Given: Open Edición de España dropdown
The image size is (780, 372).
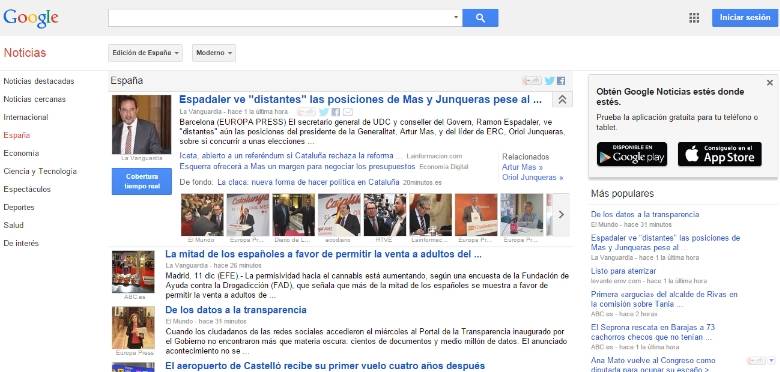Looking at the screenshot, I should pos(145,53).
